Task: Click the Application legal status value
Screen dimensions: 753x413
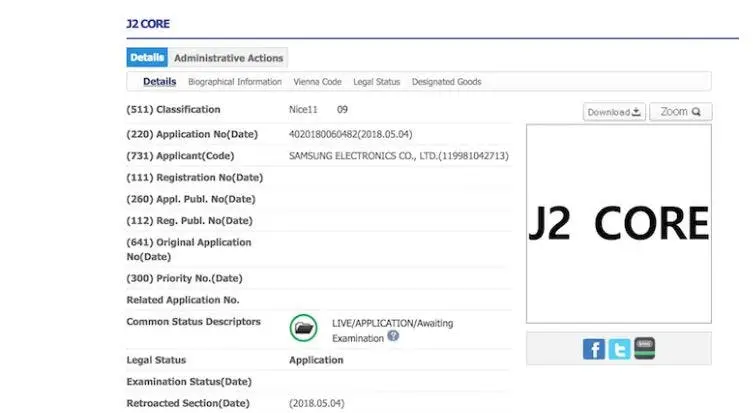Action: [316, 360]
